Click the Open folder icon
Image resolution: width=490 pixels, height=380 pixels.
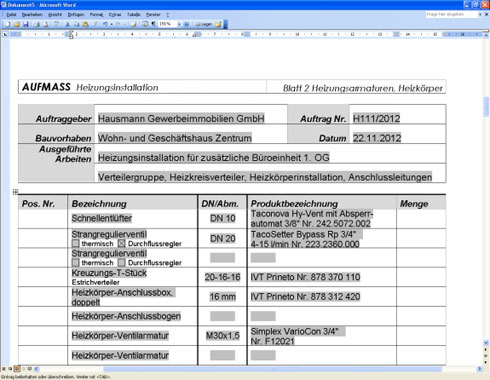point(17,24)
